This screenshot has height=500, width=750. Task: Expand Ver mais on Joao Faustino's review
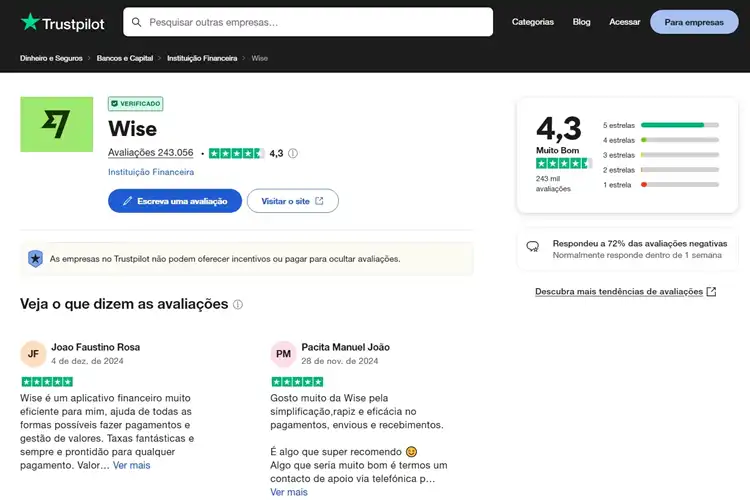(132, 465)
